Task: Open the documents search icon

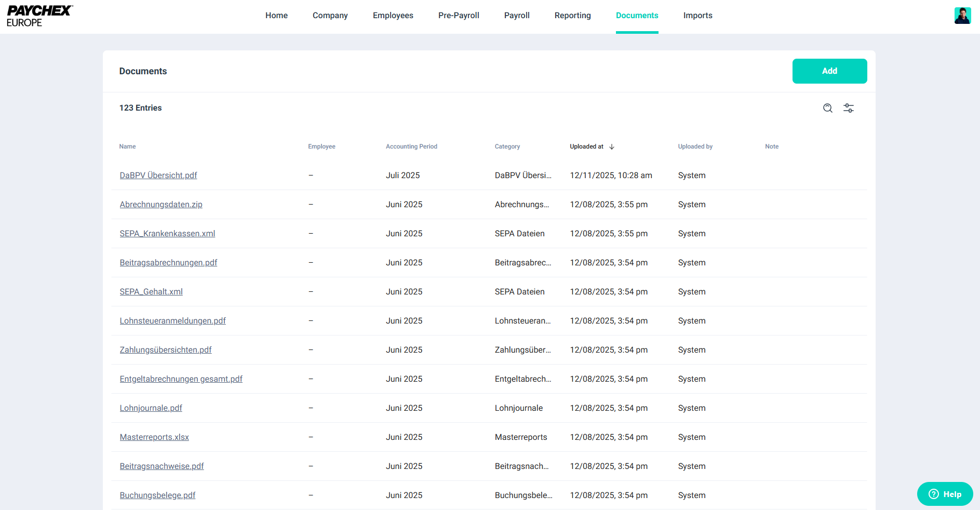Action: (x=827, y=108)
